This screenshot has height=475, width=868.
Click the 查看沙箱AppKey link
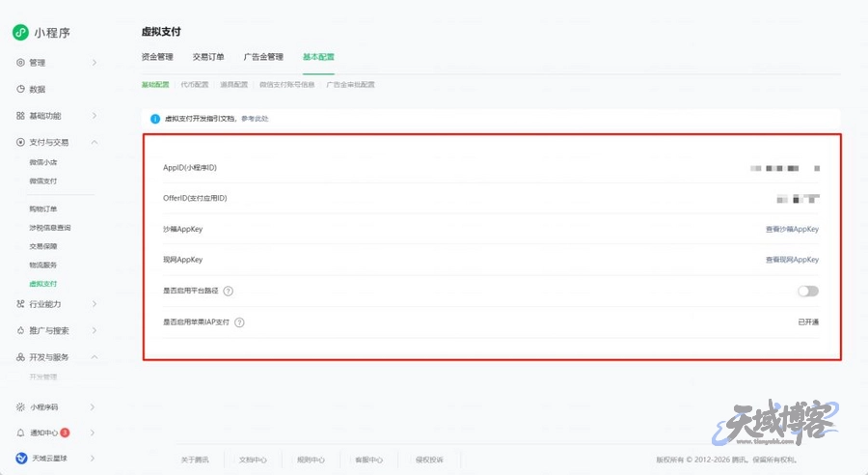pyautogui.click(x=792, y=229)
